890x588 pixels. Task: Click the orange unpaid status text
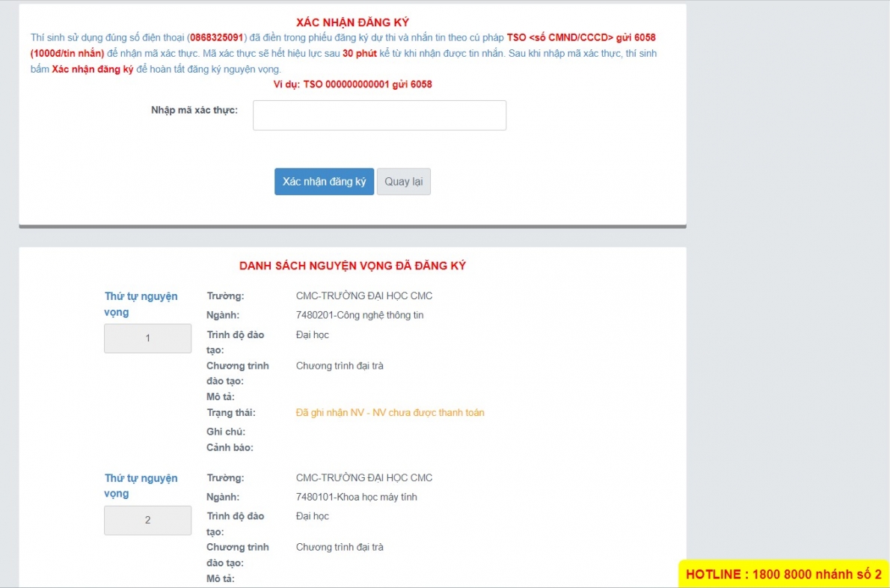(390, 412)
